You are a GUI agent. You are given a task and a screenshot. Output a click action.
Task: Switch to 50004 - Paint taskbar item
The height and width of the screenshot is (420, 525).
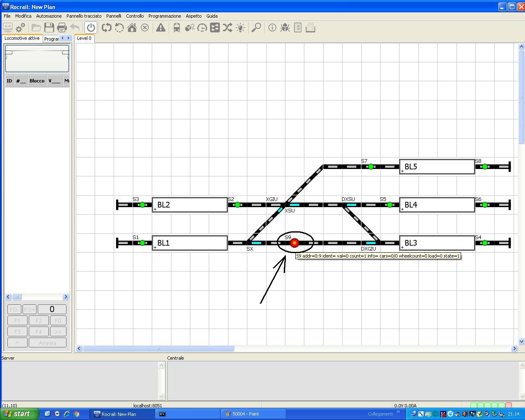click(x=253, y=414)
